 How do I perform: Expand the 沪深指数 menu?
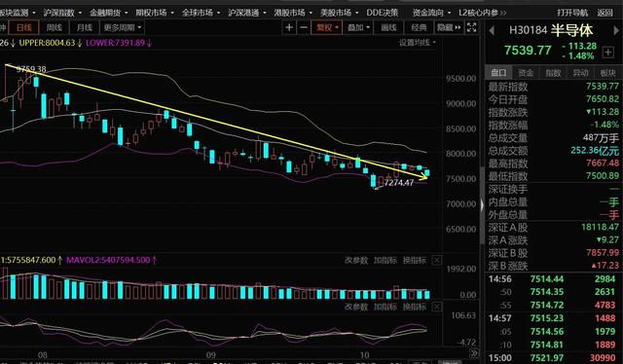pyautogui.click(x=62, y=13)
